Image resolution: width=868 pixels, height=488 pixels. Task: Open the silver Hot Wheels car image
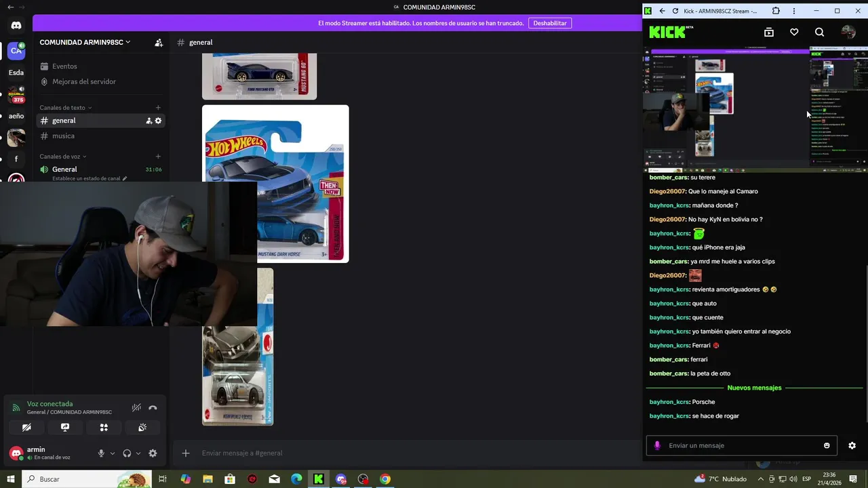238,347
